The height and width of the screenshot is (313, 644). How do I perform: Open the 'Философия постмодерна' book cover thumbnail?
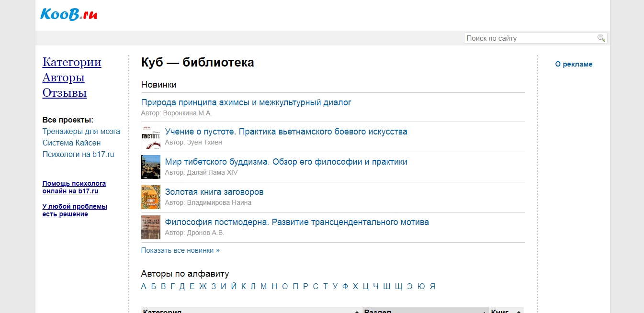click(x=150, y=227)
